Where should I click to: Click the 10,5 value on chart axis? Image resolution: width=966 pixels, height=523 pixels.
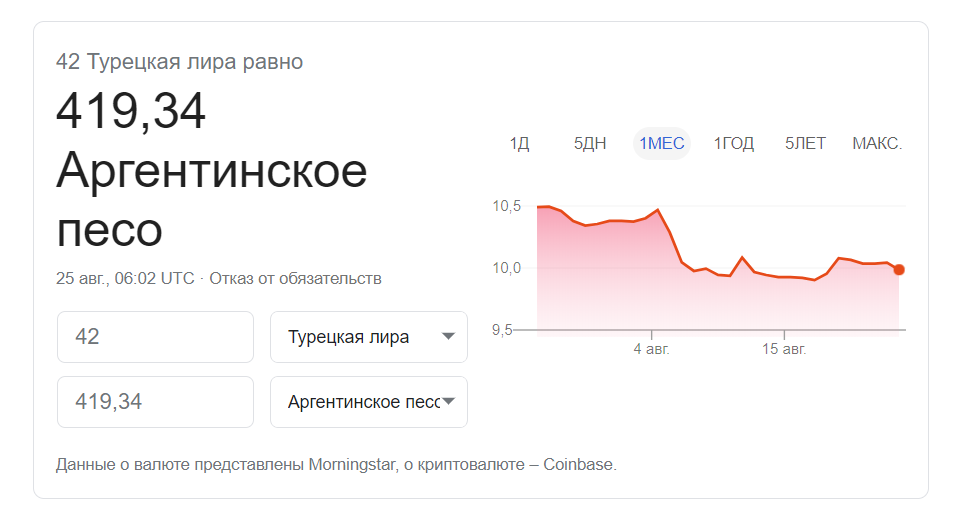[507, 207]
